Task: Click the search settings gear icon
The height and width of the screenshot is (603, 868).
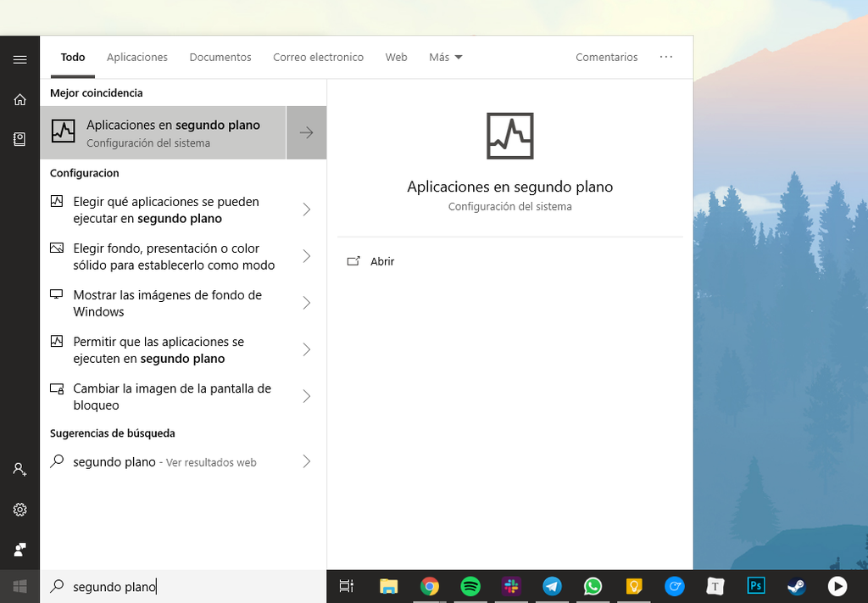Action: (19, 510)
